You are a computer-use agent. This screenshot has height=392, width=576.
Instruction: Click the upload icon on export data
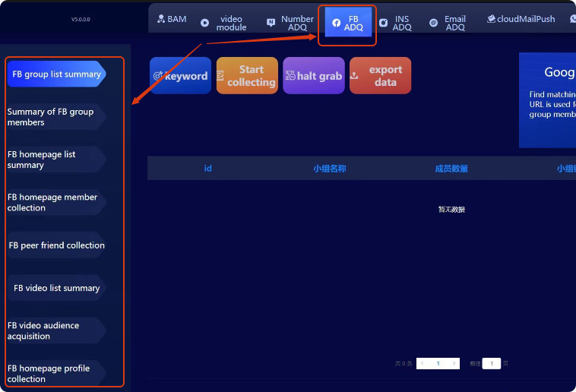point(355,76)
